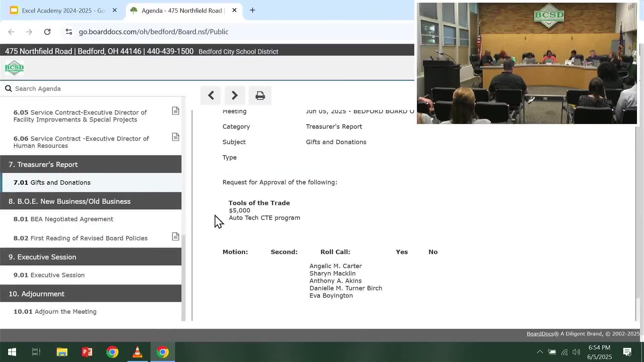Open attachment icon for item 8.02

[x=175, y=237]
